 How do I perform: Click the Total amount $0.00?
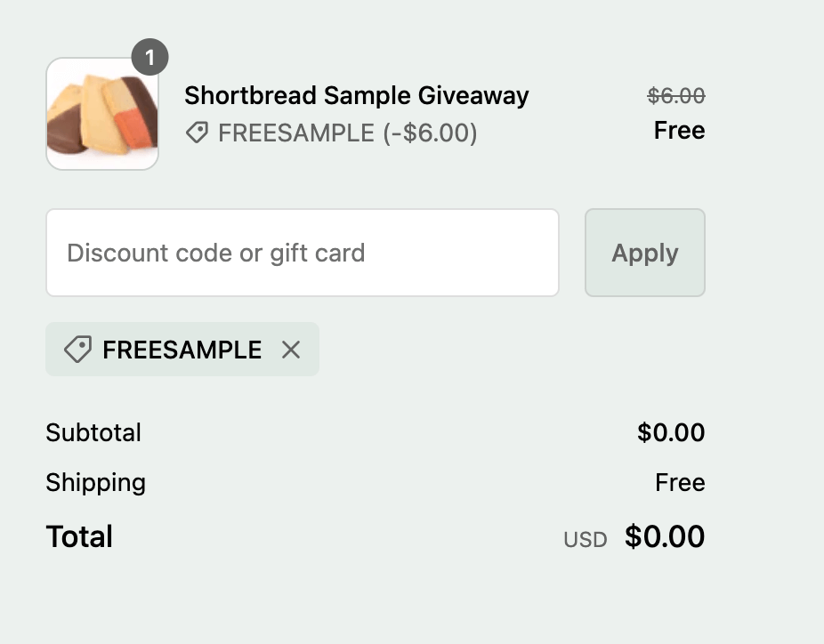665,537
